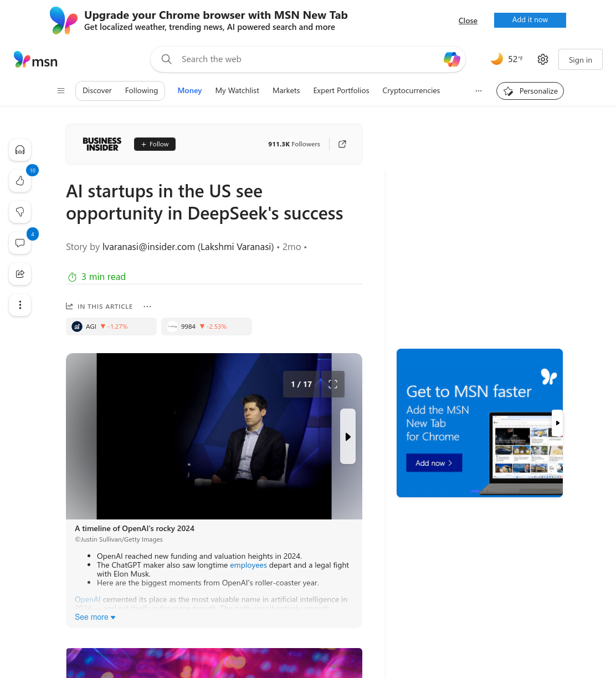Select the Following tab

point(141,90)
